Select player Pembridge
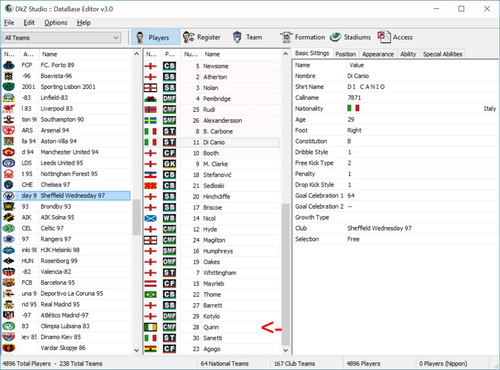The width and height of the screenshot is (500, 370). point(212,99)
